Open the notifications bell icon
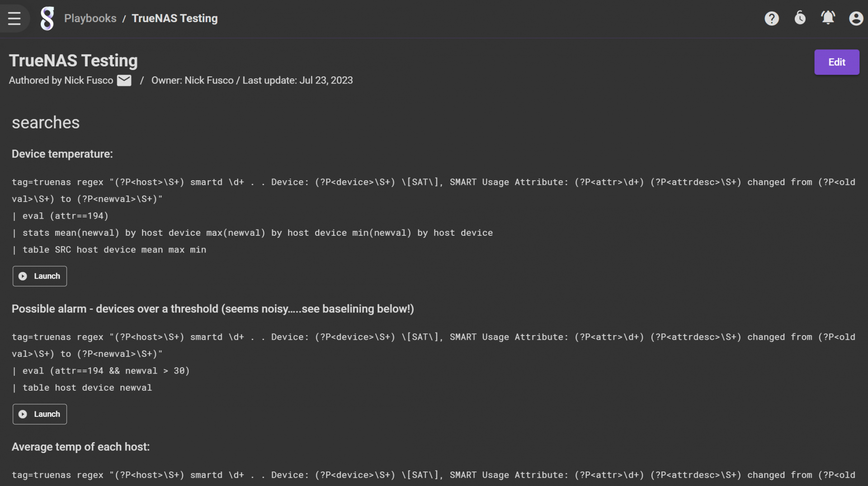The width and height of the screenshot is (868, 486). [828, 18]
